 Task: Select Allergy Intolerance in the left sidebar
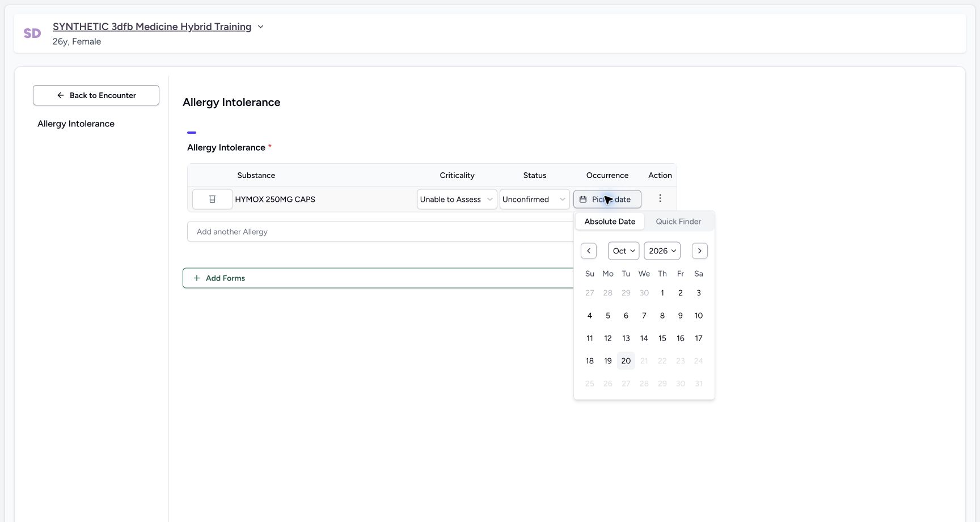coord(76,124)
